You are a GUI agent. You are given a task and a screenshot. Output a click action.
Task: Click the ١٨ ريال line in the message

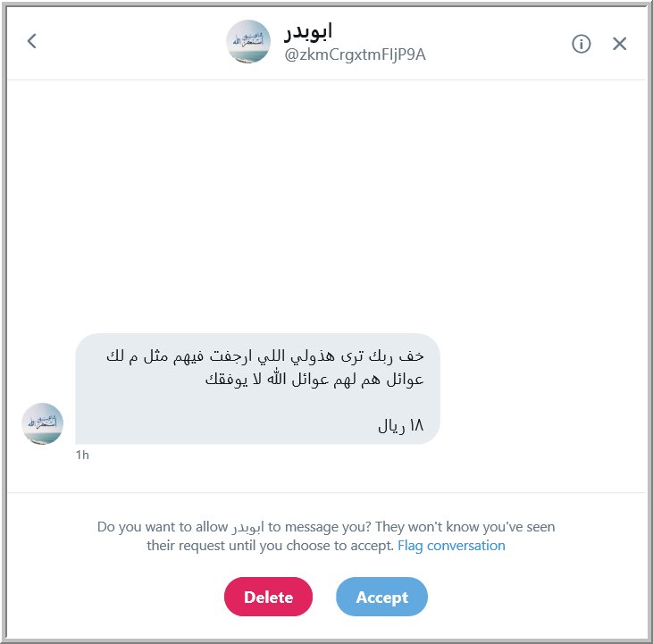(x=400, y=425)
